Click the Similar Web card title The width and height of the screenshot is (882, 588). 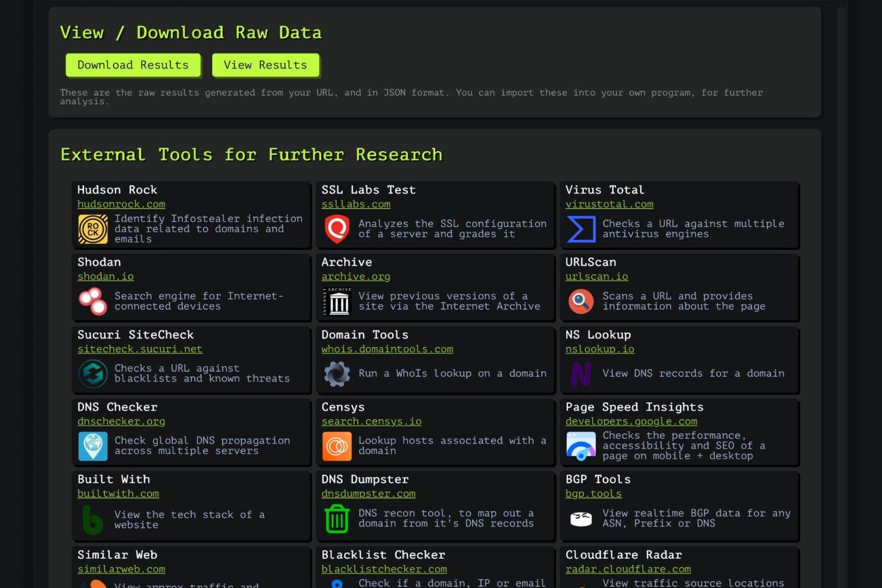point(117,555)
